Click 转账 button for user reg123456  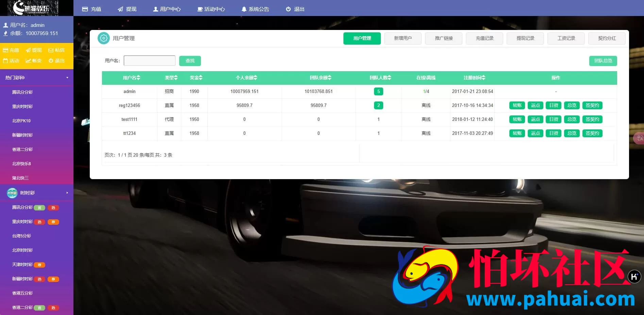517,105
